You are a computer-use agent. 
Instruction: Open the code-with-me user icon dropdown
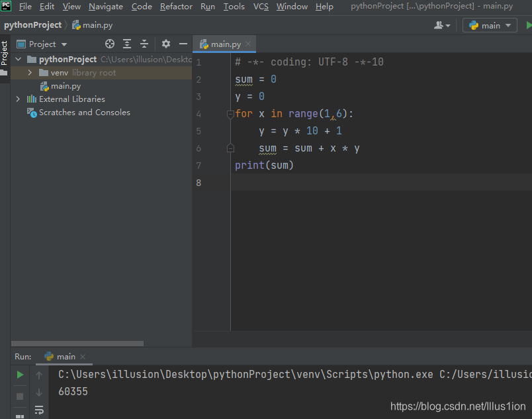pyautogui.click(x=442, y=25)
